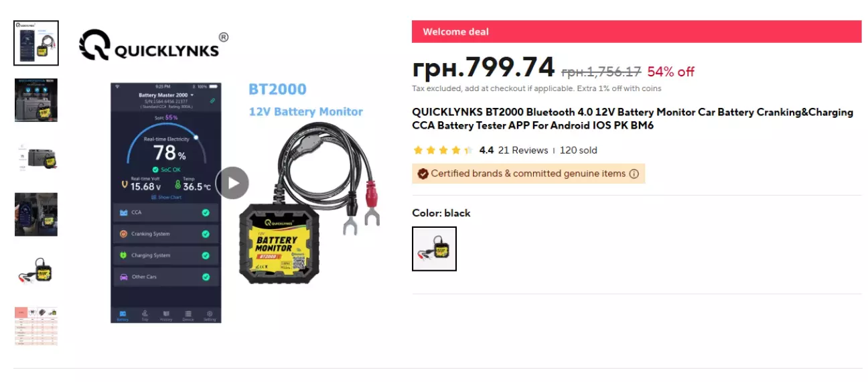This screenshot has width=868, height=382.
Task: Click the Quicklynks logo in product image
Action: tap(154, 46)
